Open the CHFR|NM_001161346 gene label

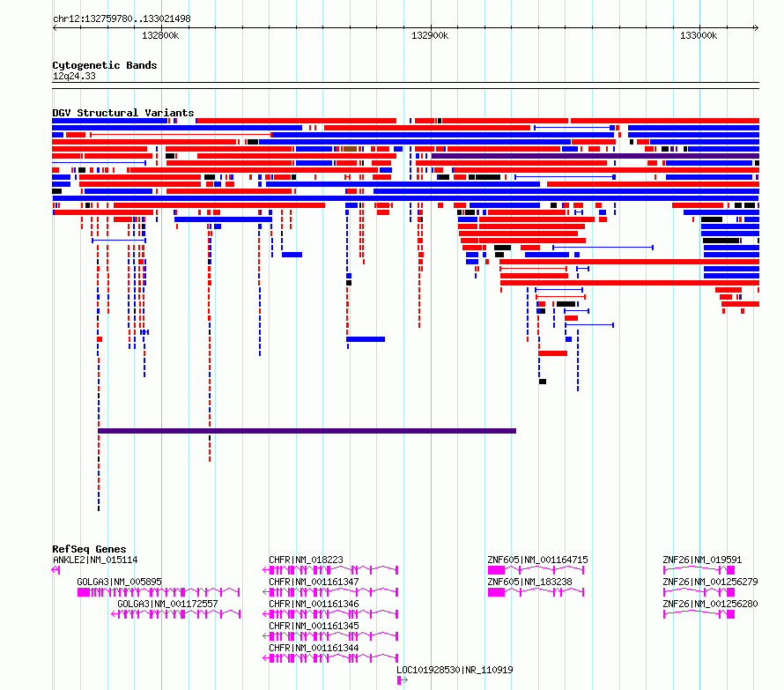tap(314, 604)
